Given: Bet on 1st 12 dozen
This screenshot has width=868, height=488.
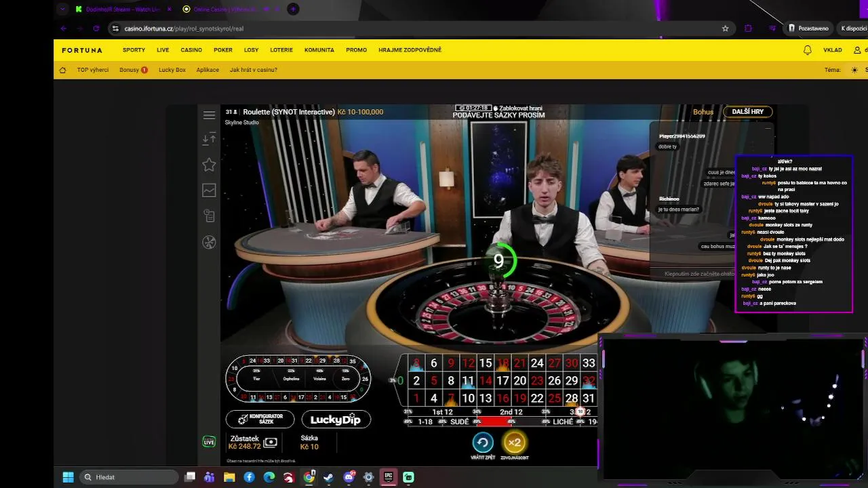Looking at the screenshot, I should tap(442, 412).
